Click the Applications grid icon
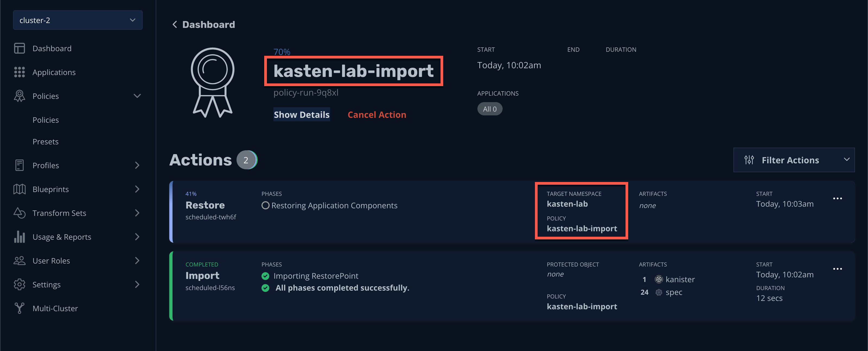The image size is (868, 351). (x=19, y=72)
